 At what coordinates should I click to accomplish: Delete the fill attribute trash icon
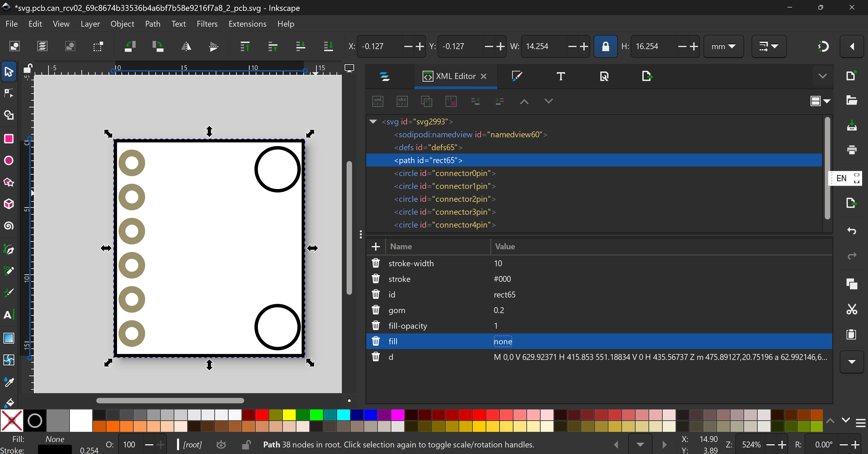tap(376, 341)
